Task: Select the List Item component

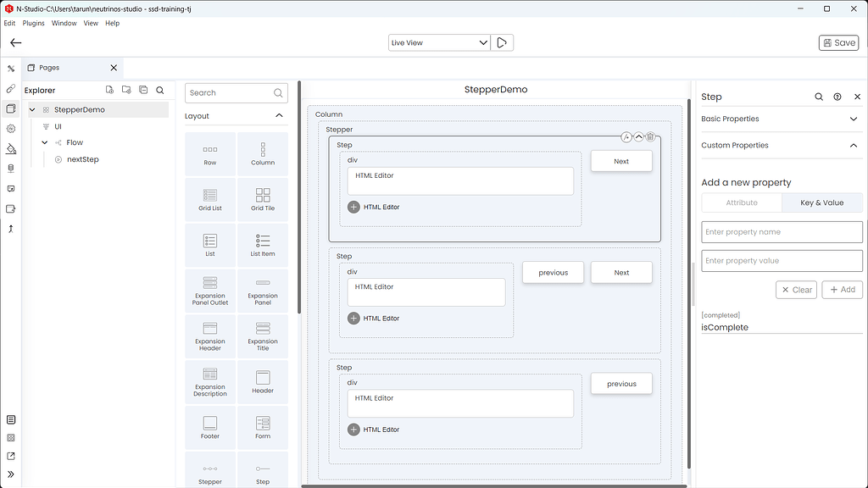Action: (263, 245)
